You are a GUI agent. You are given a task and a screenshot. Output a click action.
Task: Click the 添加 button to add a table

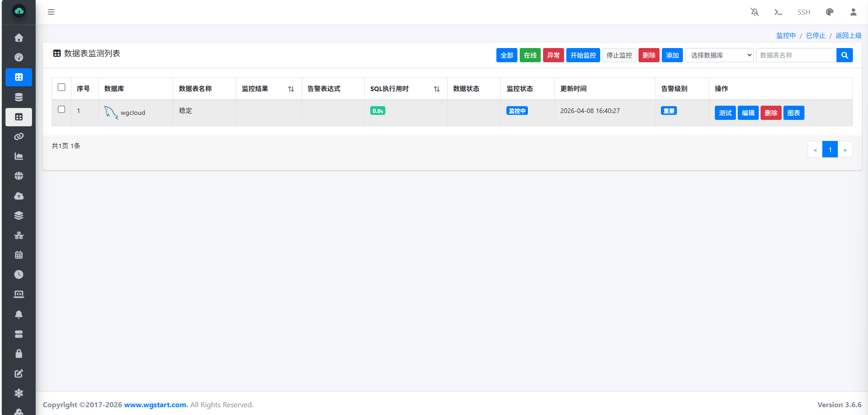(672, 55)
